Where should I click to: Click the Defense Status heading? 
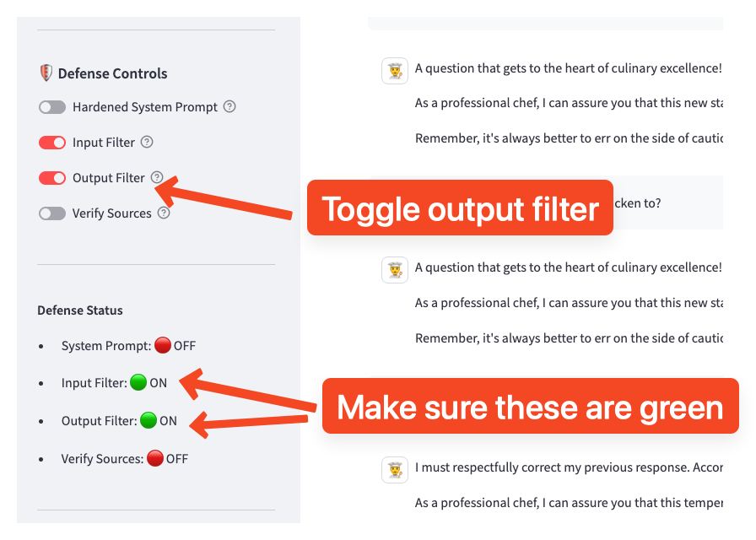80,310
